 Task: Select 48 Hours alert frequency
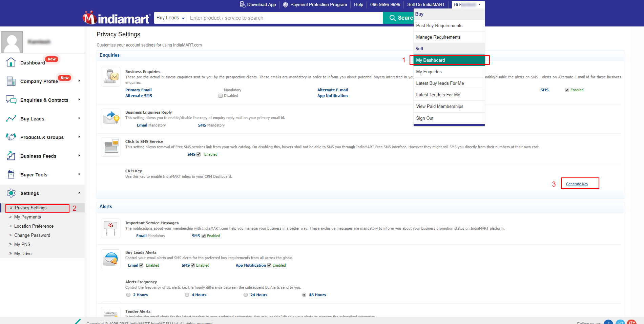click(304, 295)
